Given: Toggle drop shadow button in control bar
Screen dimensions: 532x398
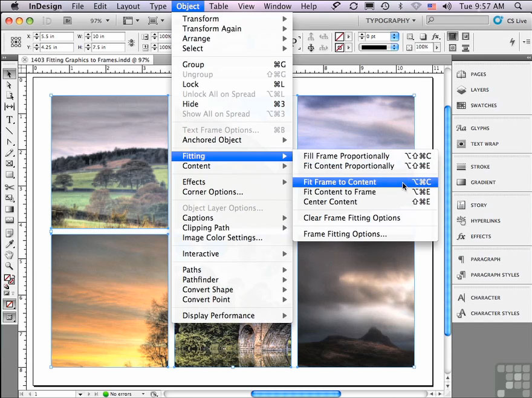Looking at the screenshot, I should [x=423, y=37].
